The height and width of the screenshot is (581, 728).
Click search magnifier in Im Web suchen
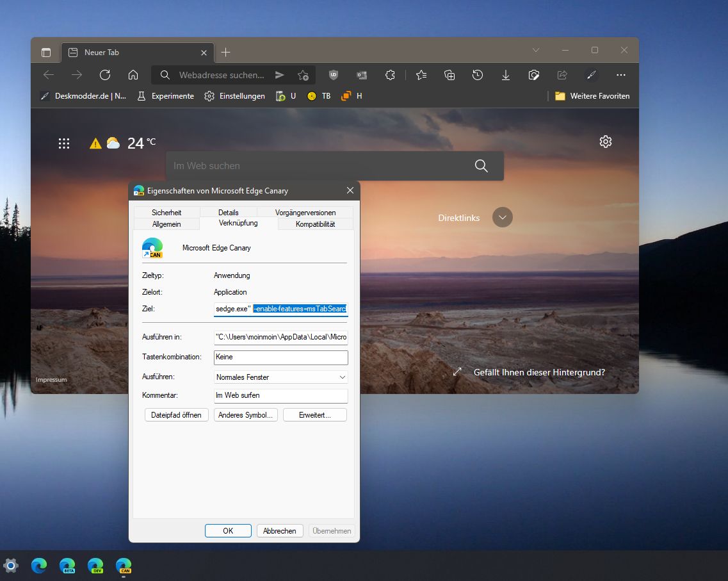(x=481, y=166)
